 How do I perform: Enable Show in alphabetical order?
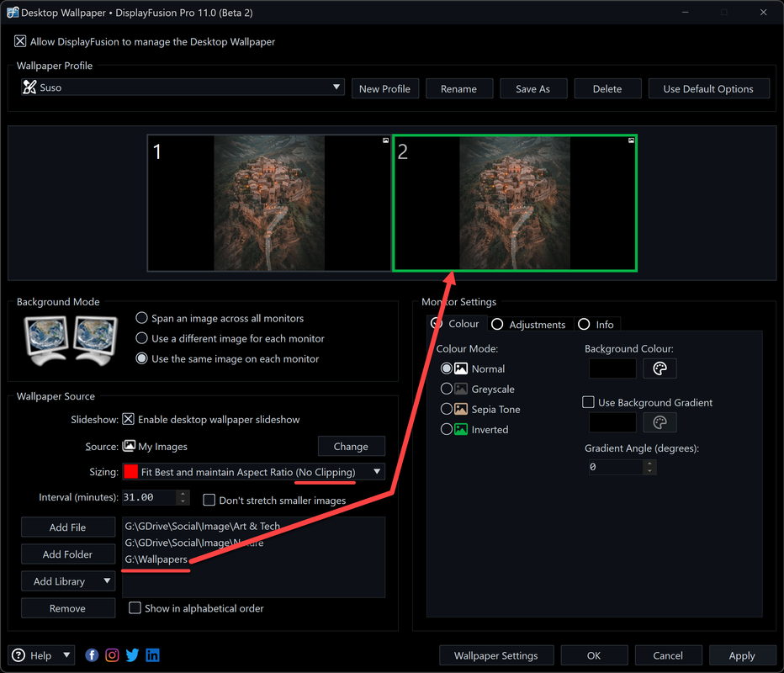(x=135, y=608)
